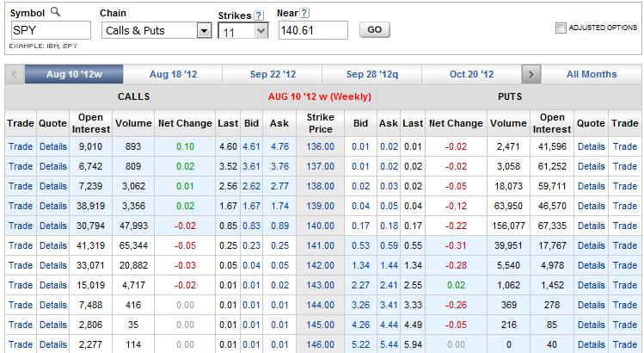Switch to the Oct 20 '12 tab
Viewport: 644px width, 353px height.
472,74
